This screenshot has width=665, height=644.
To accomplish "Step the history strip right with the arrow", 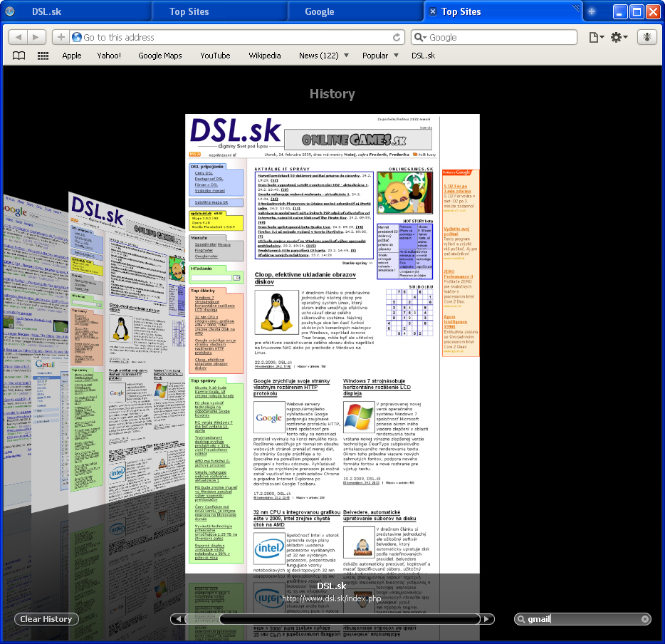I will 487,619.
